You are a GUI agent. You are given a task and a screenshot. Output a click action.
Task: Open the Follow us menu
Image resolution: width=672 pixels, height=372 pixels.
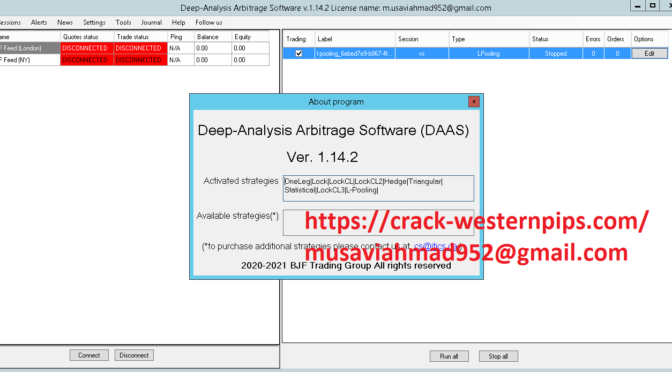pyautogui.click(x=209, y=22)
